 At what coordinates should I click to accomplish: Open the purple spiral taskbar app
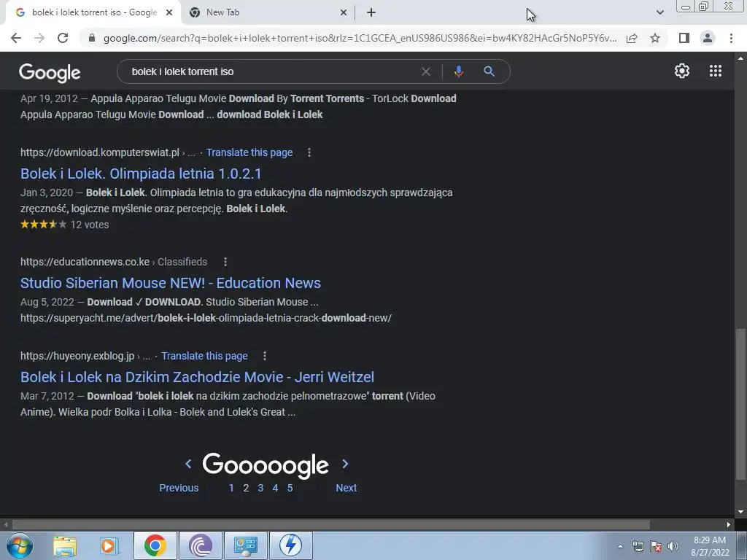(201, 545)
